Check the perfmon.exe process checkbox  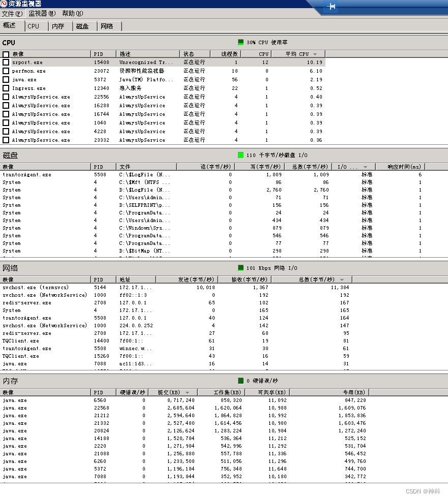click(7, 71)
